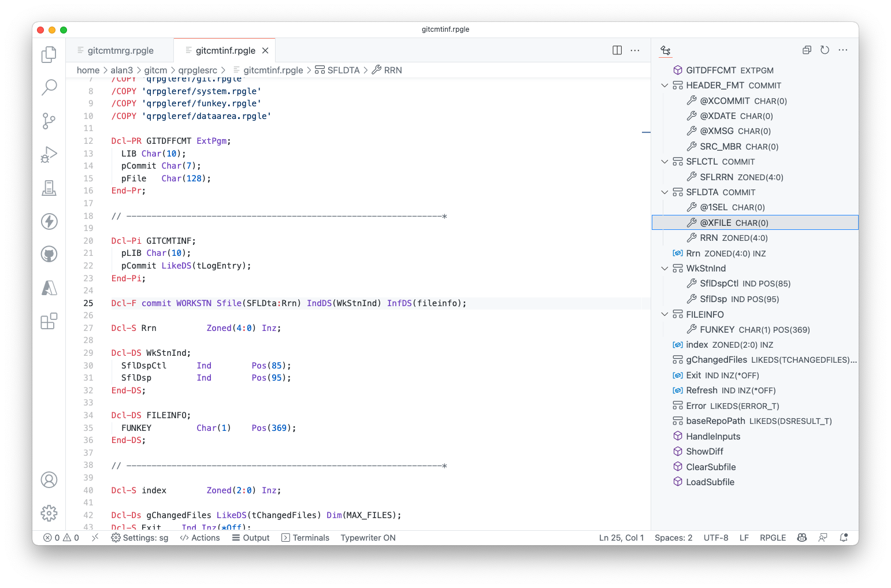Open the GitHub view from the activity bar
Image resolution: width=891 pixels, height=588 pixels.
pos(49,254)
